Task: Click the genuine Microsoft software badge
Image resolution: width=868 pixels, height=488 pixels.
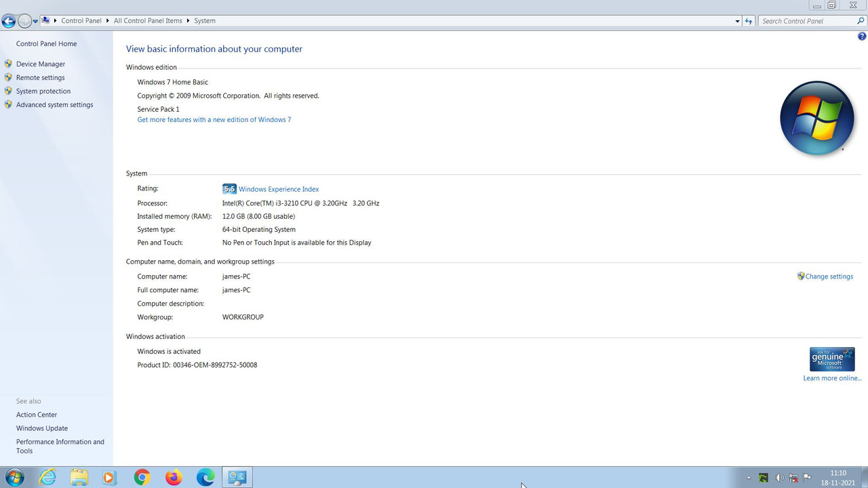Action: [x=832, y=359]
